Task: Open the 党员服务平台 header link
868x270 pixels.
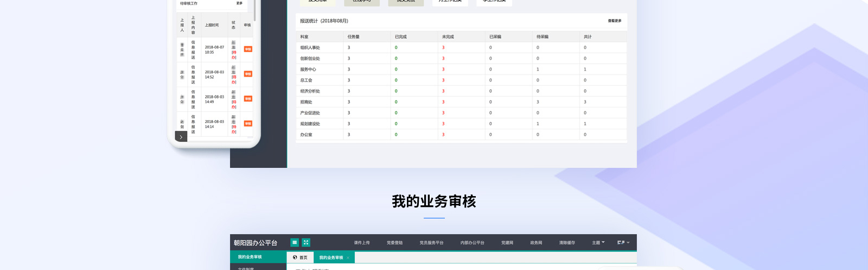Action: coord(431,243)
